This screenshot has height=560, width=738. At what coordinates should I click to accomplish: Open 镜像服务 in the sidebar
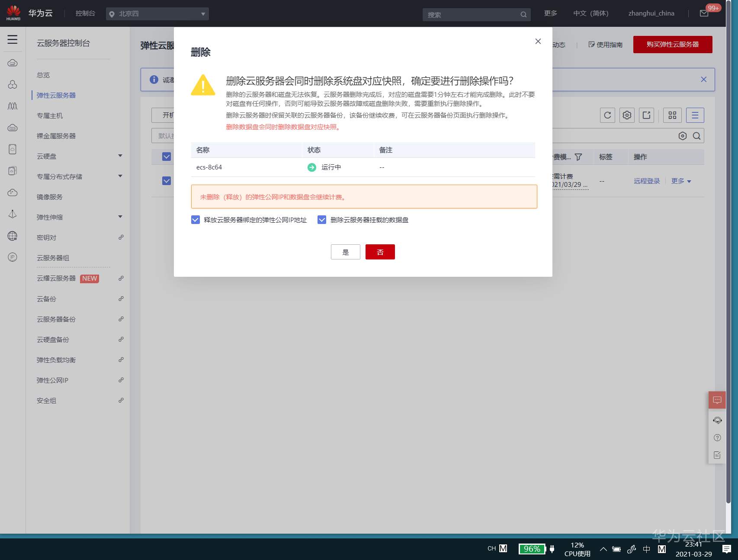(x=50, y=197)
